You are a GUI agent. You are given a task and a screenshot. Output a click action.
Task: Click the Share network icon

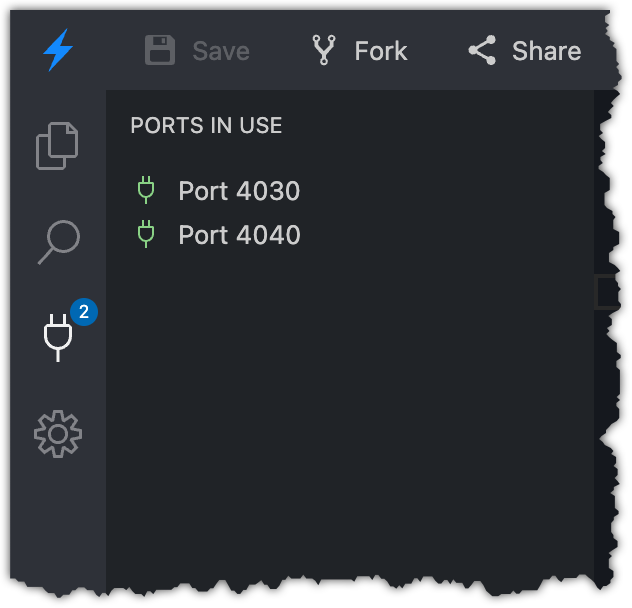pos(482,50)
